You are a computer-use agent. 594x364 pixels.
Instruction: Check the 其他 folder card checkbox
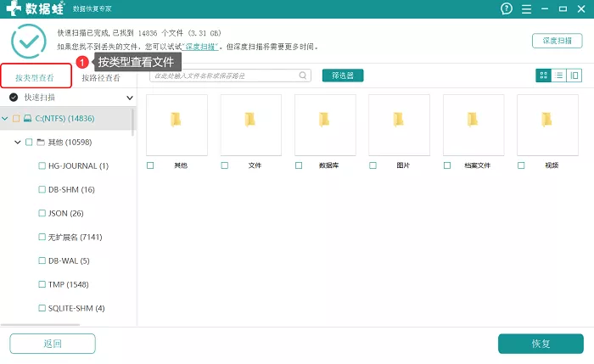[x=150, y=165]
